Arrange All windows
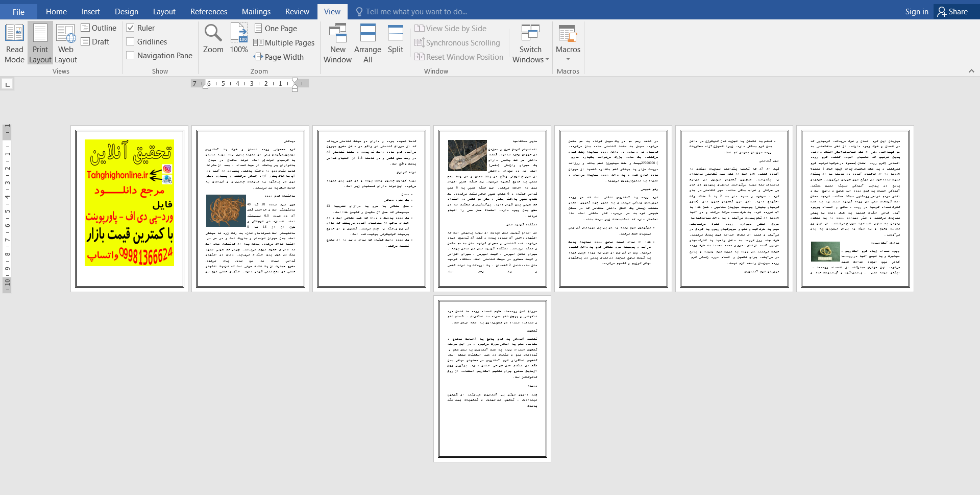The height and width of the screenshot is (495, 980). click(367, 43)
